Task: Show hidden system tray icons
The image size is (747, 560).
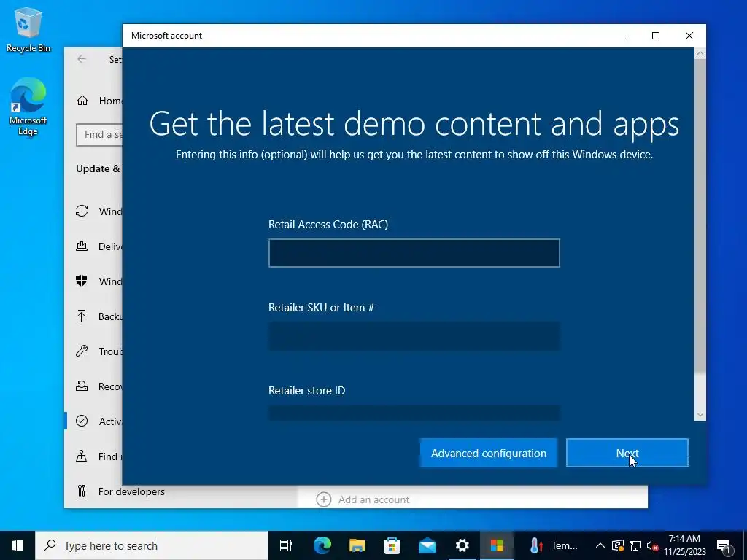Action: [600, 545]
